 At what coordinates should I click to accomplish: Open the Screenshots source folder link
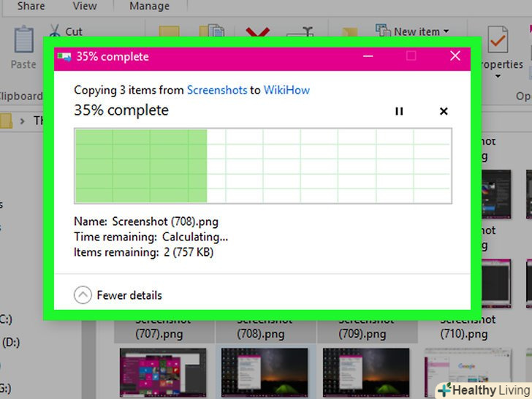tap(217, 90)
